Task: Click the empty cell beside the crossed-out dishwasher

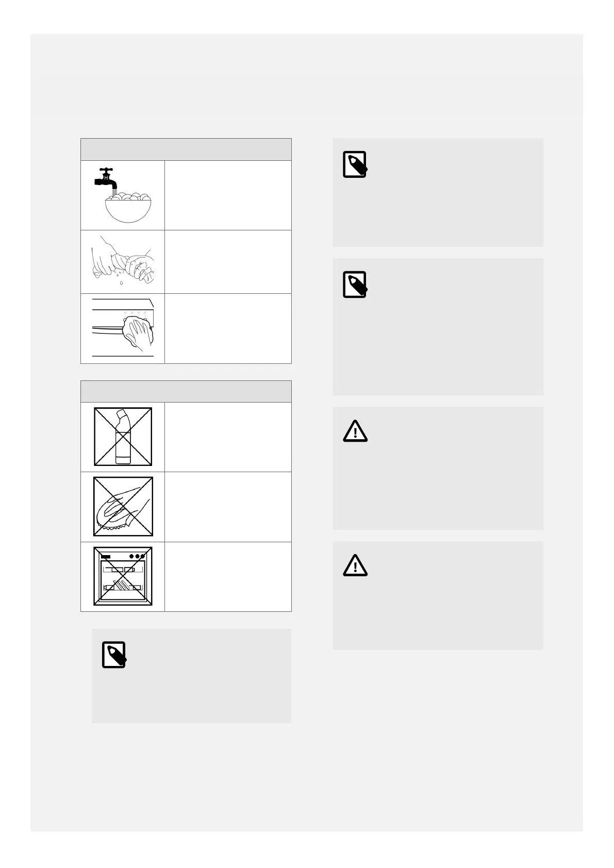Action: pos(228,576)
